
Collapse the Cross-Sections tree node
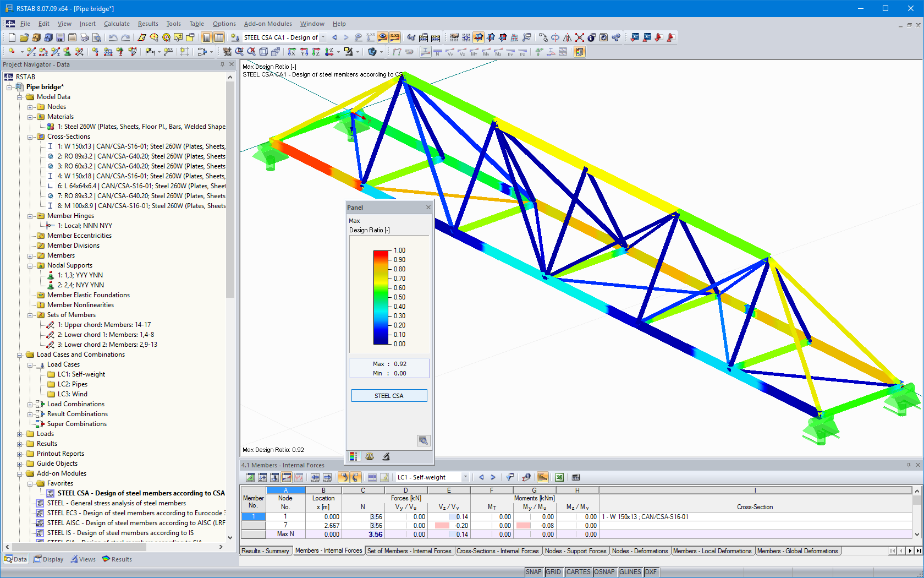point(30,137)
